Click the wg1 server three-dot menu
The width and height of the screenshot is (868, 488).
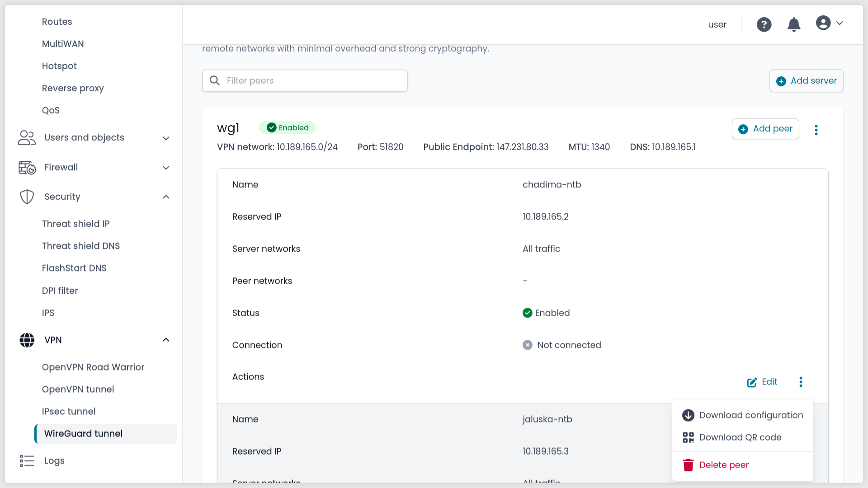click(x=816, y=130)
